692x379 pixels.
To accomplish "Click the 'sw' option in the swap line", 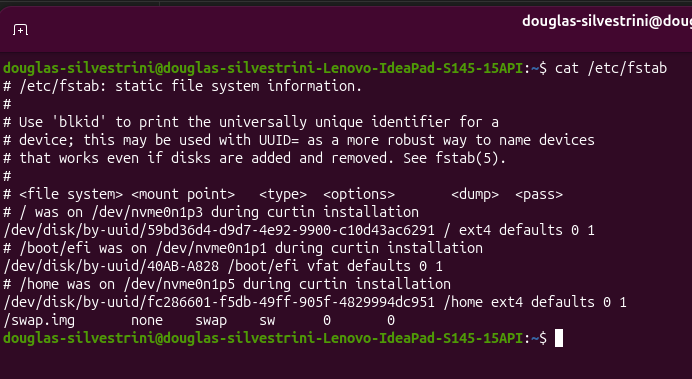I will click(x=267, y=321).
